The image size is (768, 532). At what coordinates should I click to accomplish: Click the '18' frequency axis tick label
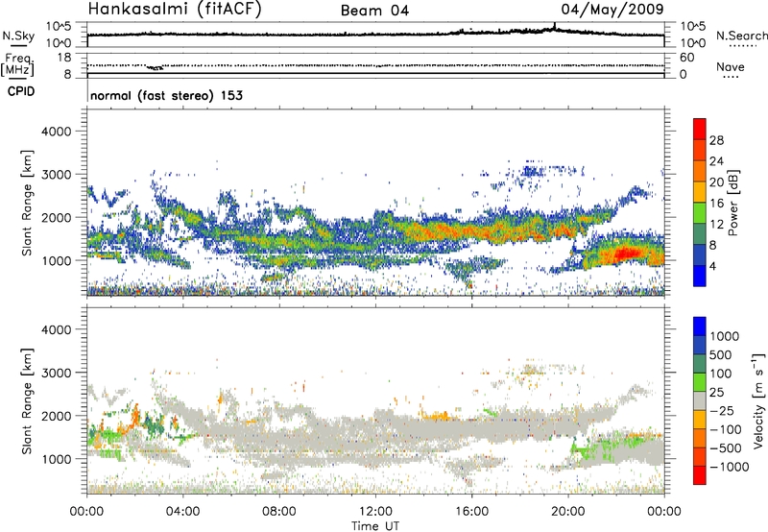pyautogui.click(x=64, y=58)
